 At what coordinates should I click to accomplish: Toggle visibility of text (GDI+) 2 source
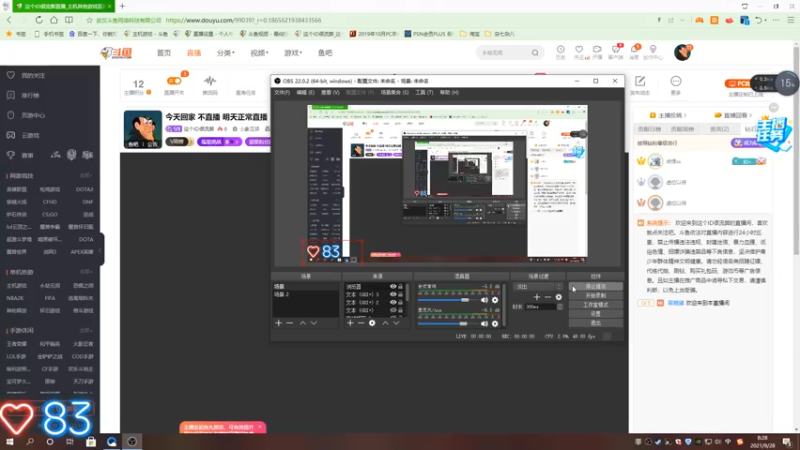click(393, 302)
